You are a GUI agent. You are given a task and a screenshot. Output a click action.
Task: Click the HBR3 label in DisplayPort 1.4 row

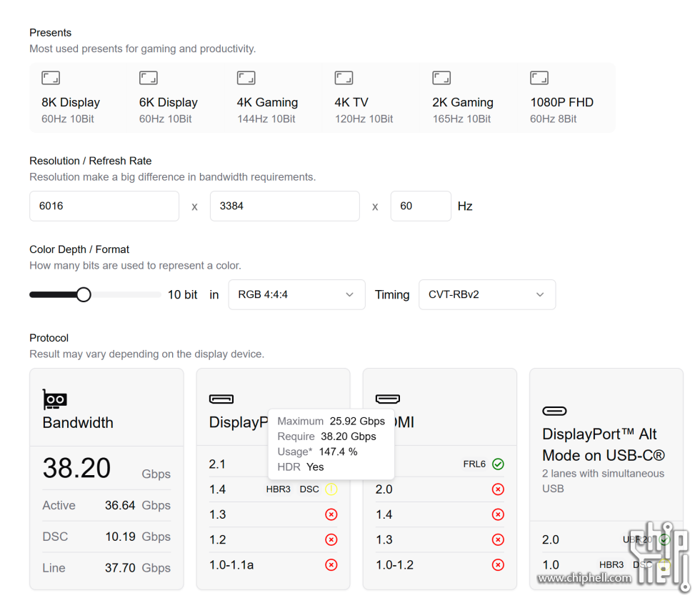click(278, 489)
